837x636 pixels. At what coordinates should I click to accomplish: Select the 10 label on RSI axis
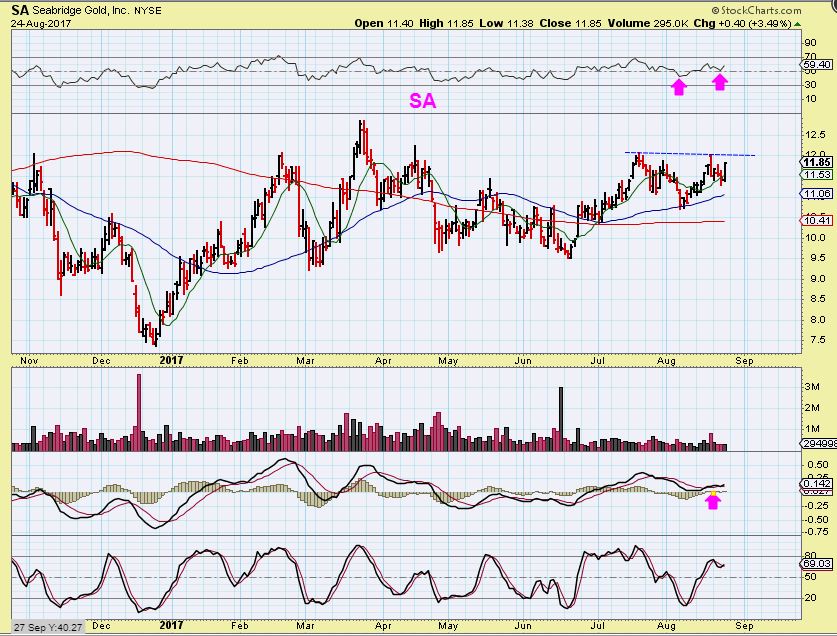(x=811, y=98)
